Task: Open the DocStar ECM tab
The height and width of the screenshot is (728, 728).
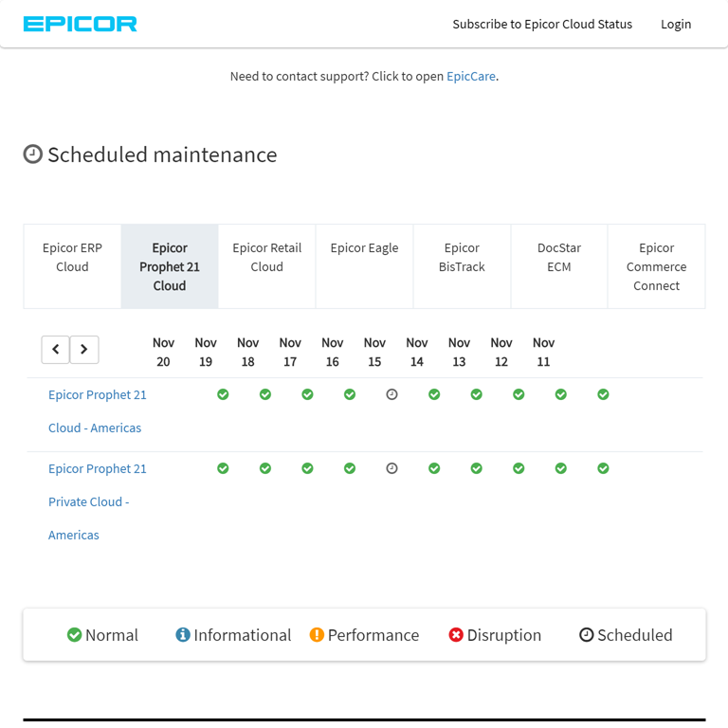Action: 559,258
